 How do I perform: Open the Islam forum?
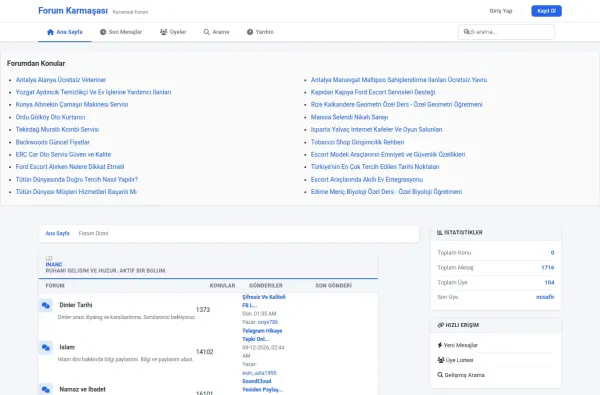[x=67, y=347]
